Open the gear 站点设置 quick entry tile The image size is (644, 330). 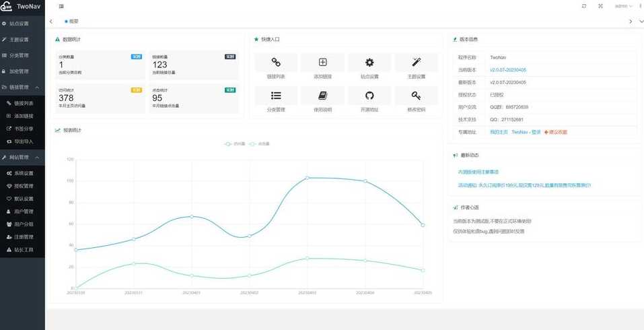click(369, 67)
